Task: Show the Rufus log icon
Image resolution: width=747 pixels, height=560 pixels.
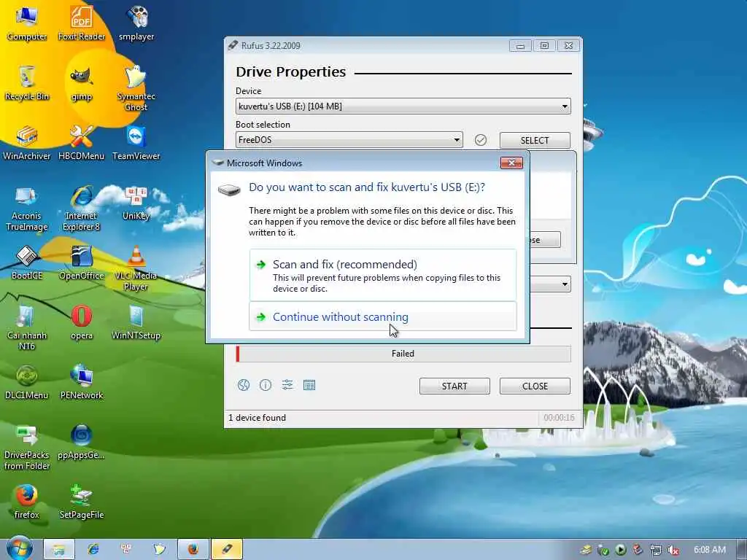Action: (309, 385)
